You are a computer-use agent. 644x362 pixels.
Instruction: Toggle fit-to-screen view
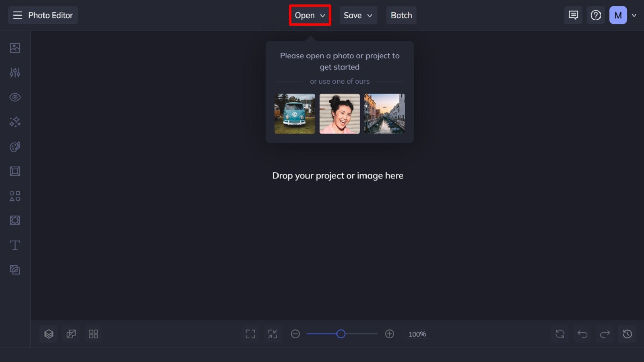[x=273, y=334]
